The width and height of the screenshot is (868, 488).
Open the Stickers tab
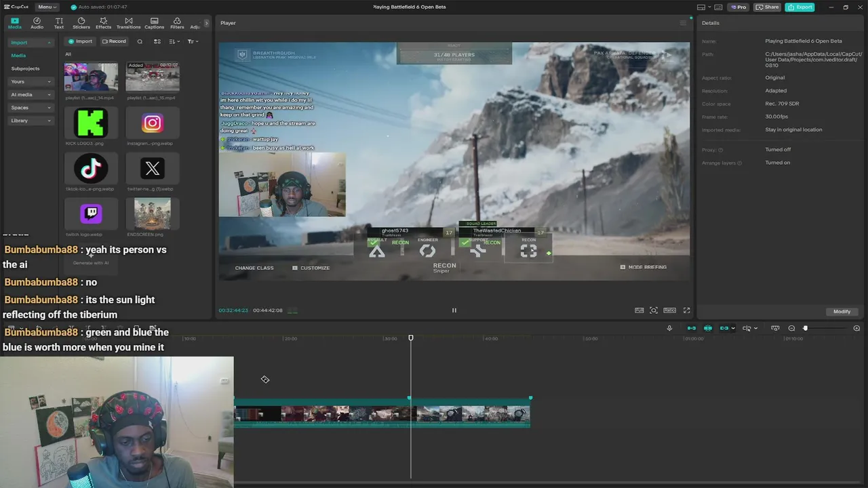coord(81,23)
